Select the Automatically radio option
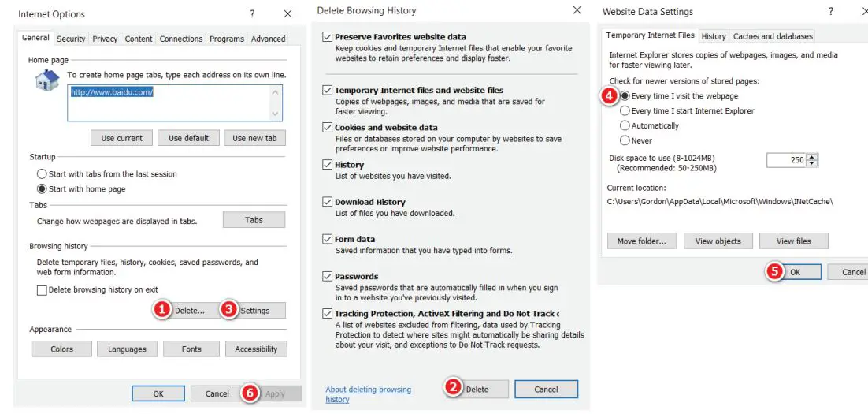Screen dimensions: 868x414 point(625,125)
